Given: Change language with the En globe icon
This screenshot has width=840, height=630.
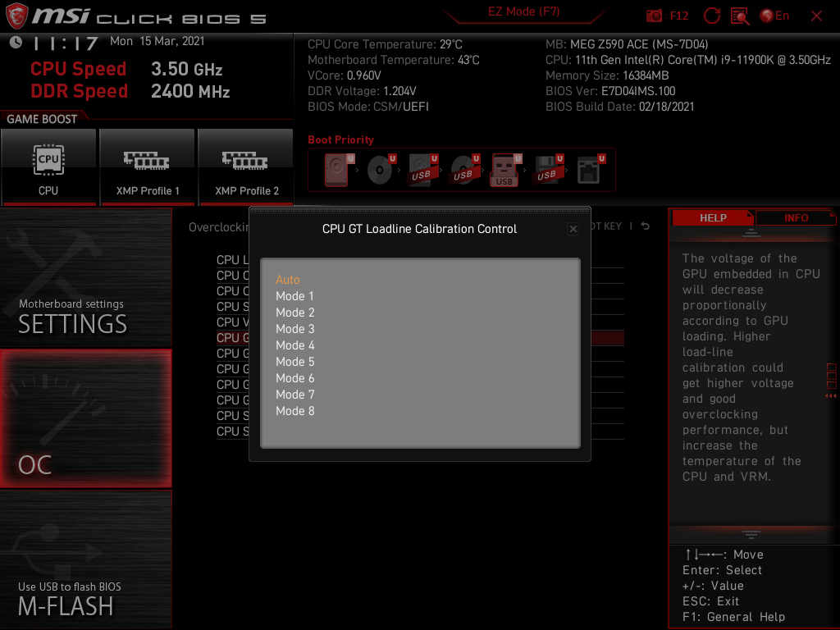Looking at the screenshot, I should [x=774, y=16].
